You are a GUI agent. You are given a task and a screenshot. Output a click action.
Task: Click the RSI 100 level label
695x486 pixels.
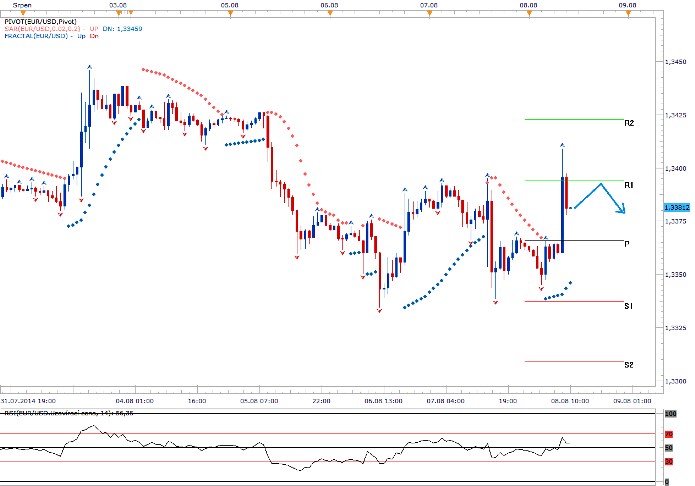pos(671,413)
